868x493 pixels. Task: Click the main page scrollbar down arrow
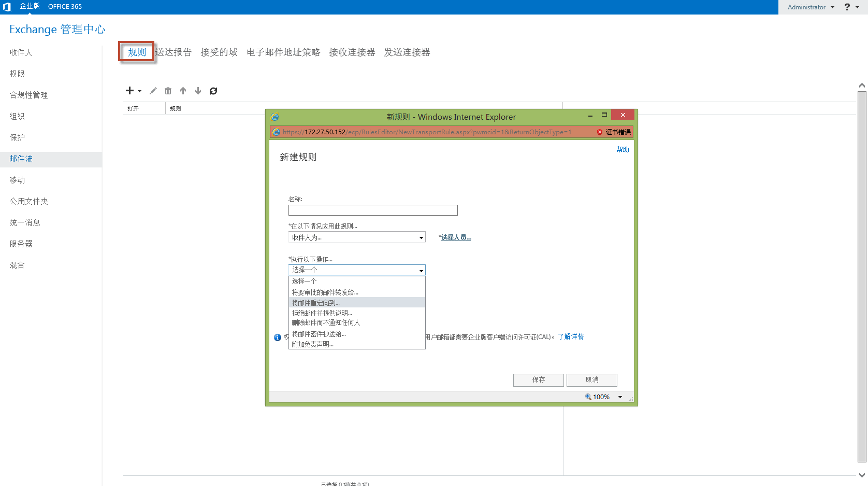coord(862,475)
